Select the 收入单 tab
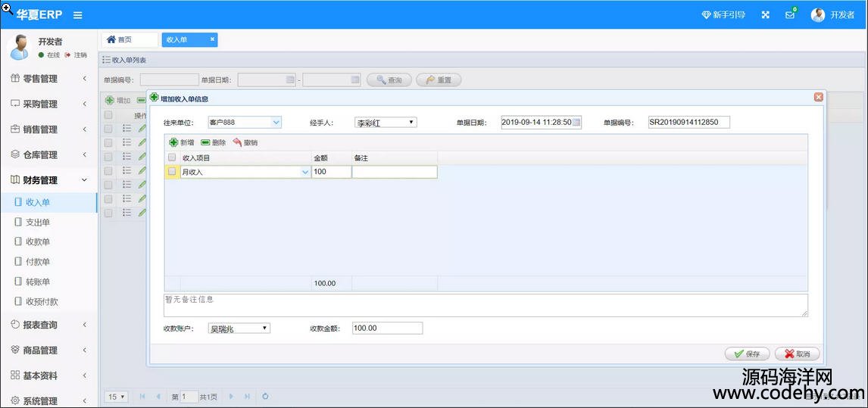868x408 pixels. (189, 40)
